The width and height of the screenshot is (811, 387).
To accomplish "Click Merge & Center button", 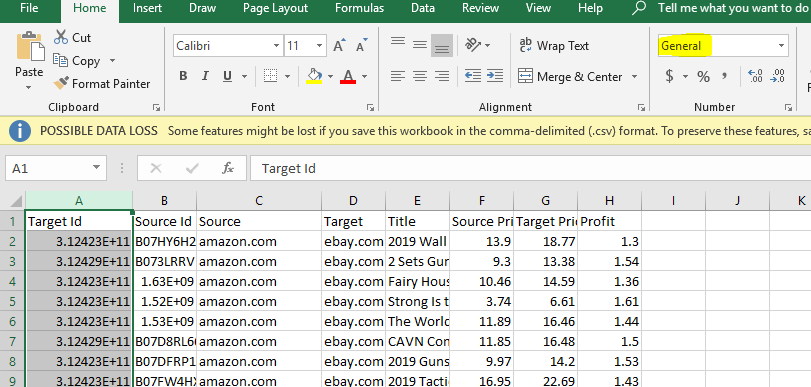I will tap(570, 77).
